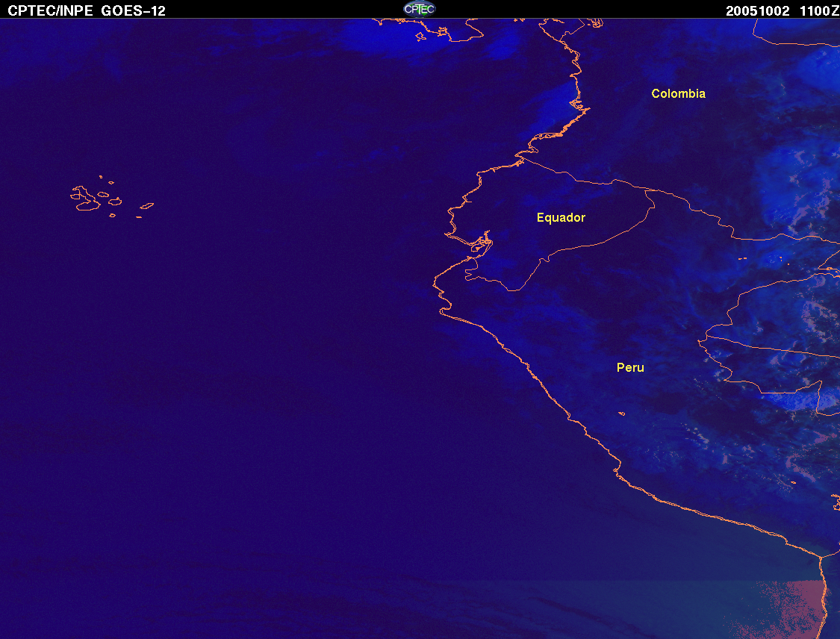Click the Peru country label
Screen dimensions: 840x639
coord(630,367)
